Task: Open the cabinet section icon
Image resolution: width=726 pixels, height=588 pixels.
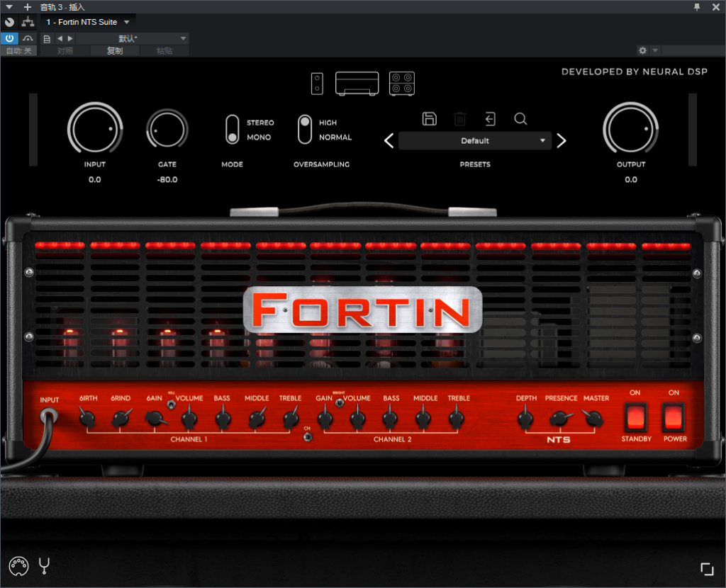Action: (x=402, y=84)
